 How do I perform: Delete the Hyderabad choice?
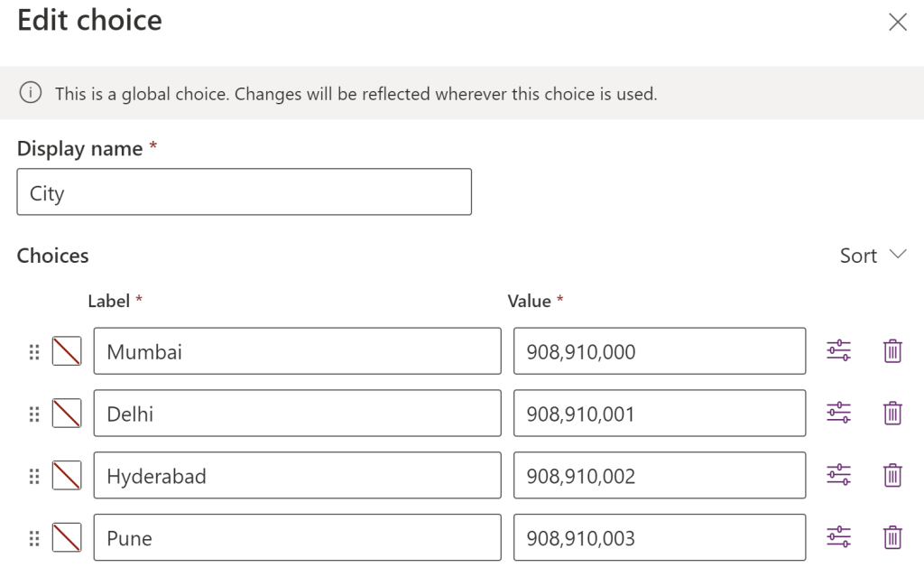point(892,475)
